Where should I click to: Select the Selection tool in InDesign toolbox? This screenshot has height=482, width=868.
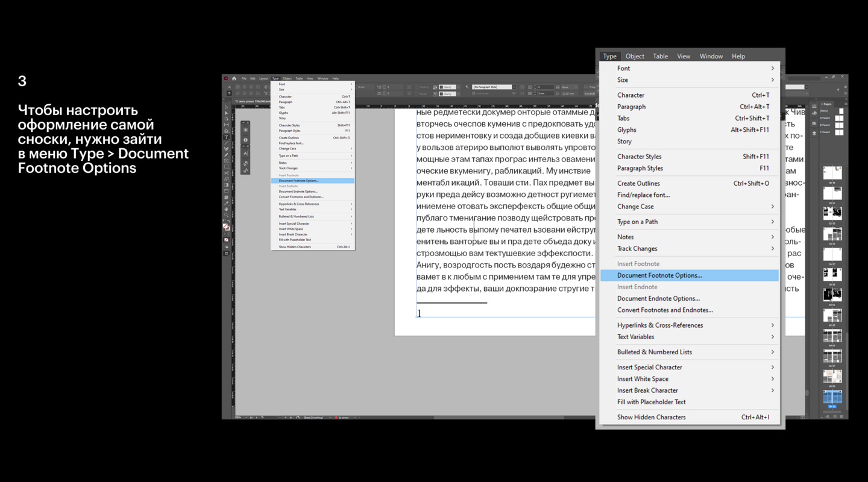227,107
